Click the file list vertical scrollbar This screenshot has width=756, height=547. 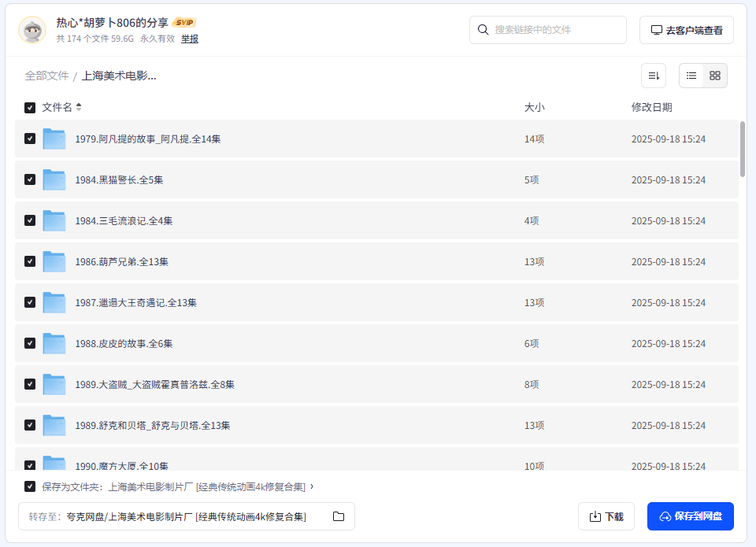tap(743, 148)
